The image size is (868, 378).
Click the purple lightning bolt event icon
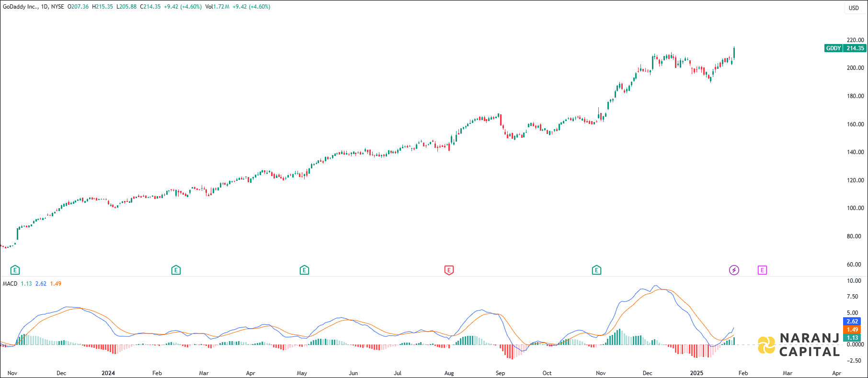[734, 270]
